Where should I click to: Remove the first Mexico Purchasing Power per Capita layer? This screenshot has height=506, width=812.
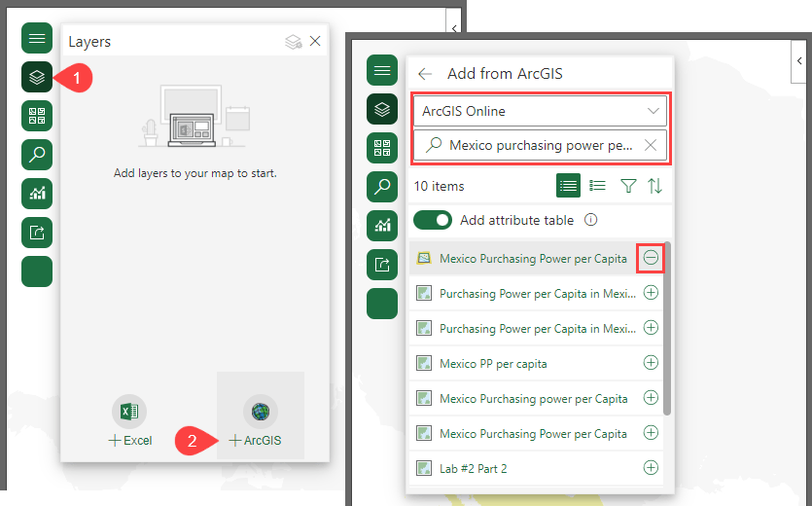pos(651,257)
